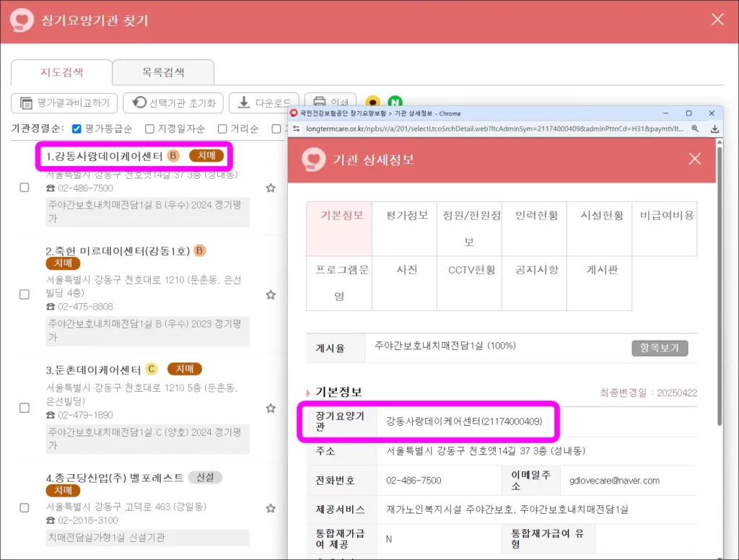The height and width of the screenshot is (560, 739).
Task: Check the 지정일자순 sort checkbox
Action: [x=149, y=128]
